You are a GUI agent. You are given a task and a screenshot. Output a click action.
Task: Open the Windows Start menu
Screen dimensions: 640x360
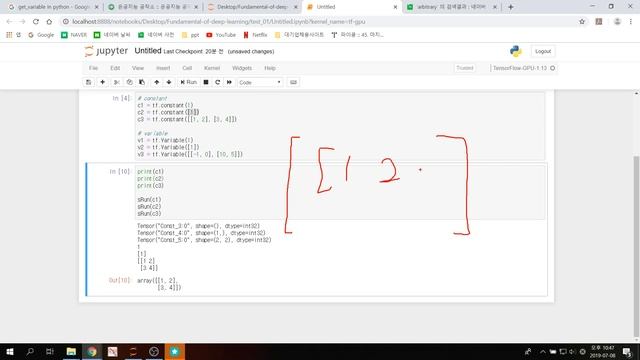point(10,351)
